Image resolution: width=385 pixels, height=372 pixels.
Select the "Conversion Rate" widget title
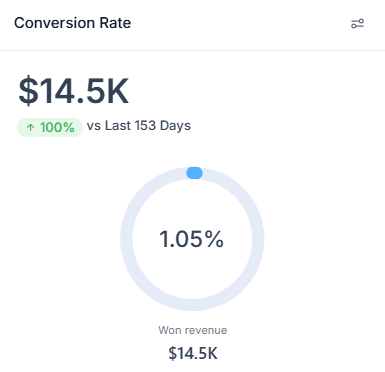[x=73, y=23]
